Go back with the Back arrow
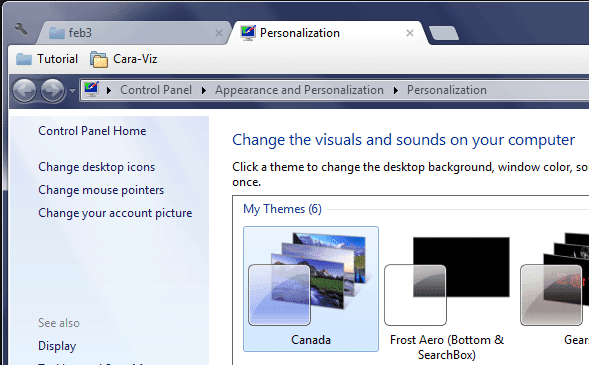The image size is (589, 365). 24,90
